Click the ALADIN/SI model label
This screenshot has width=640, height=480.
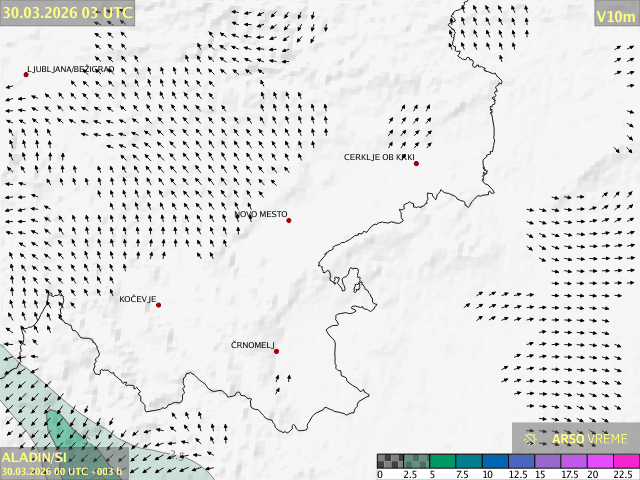click(x=34, y=456)
